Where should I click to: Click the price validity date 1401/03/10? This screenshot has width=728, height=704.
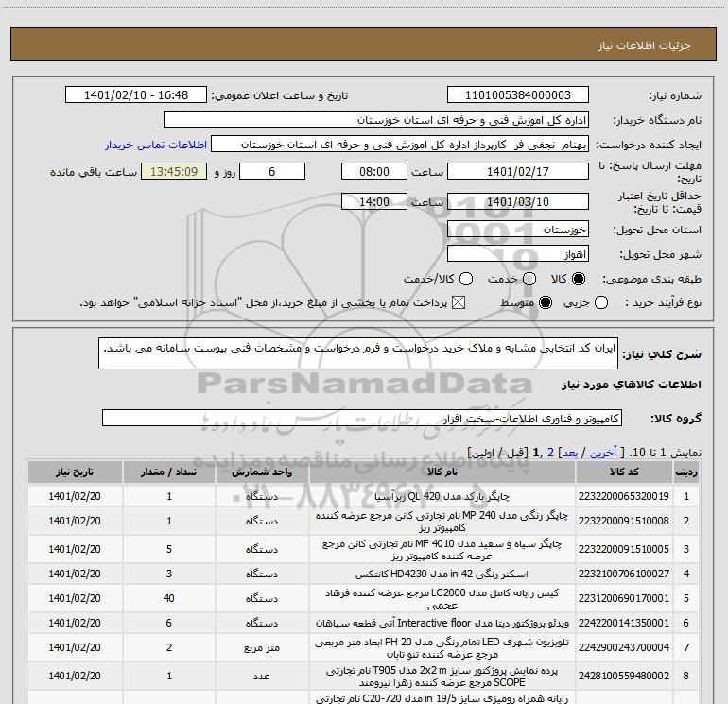(518, 201)
